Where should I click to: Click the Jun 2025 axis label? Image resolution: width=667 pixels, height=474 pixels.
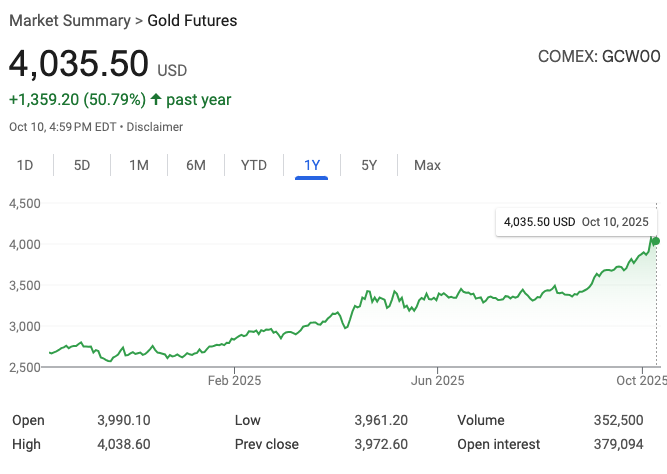pos(437,380)
